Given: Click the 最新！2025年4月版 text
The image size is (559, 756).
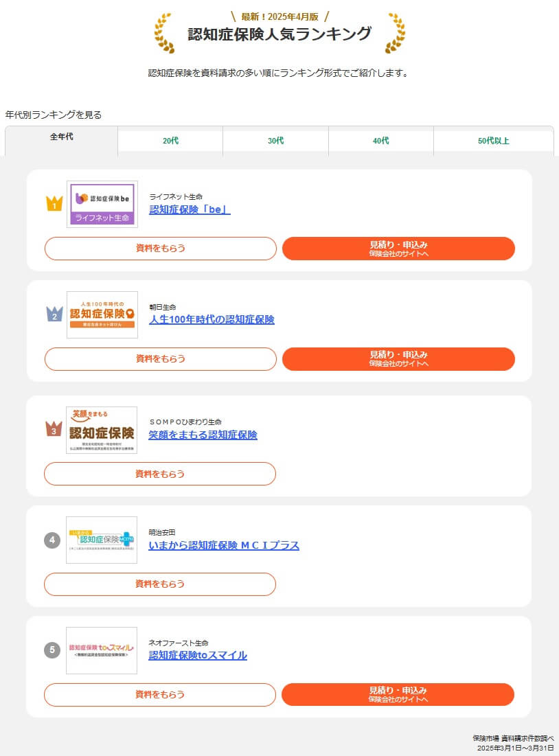Looking at the screenshot, I should [x=279, y=17].
